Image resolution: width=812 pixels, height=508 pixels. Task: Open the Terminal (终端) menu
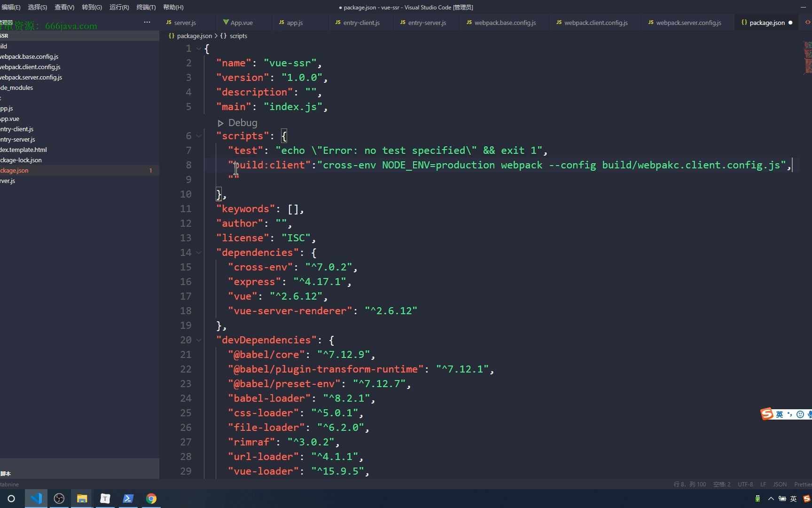(x=146, y=7)
